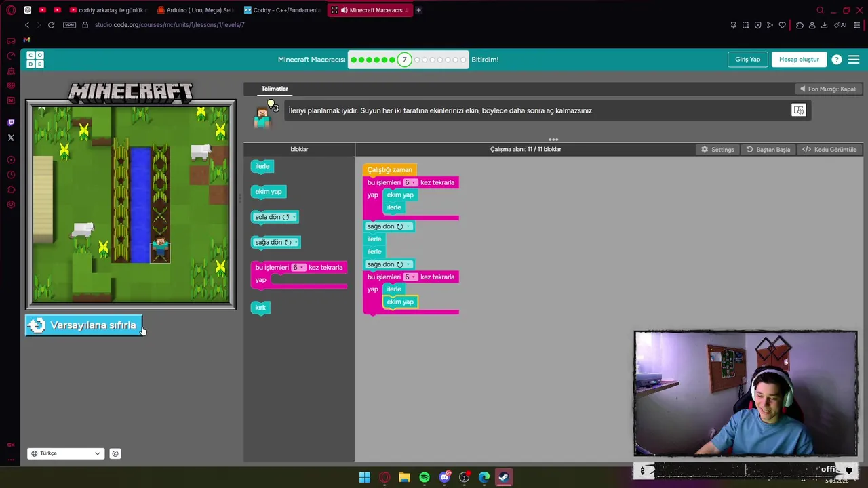Open Discord from the taskbar

click(444, 477)
